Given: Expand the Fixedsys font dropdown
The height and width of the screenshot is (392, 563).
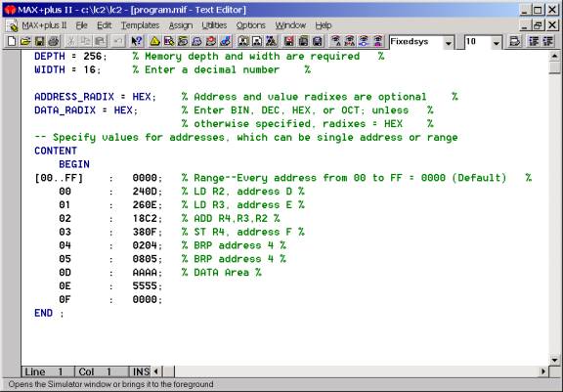Looking at the screenshot, I should (448, 43).
